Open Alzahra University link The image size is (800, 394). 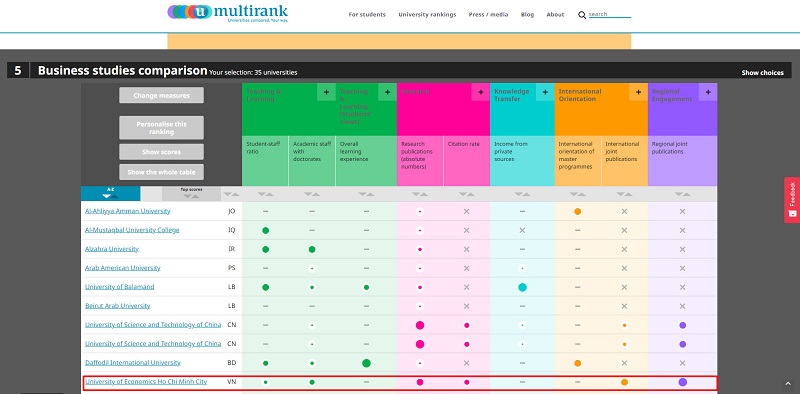point(112,249)
